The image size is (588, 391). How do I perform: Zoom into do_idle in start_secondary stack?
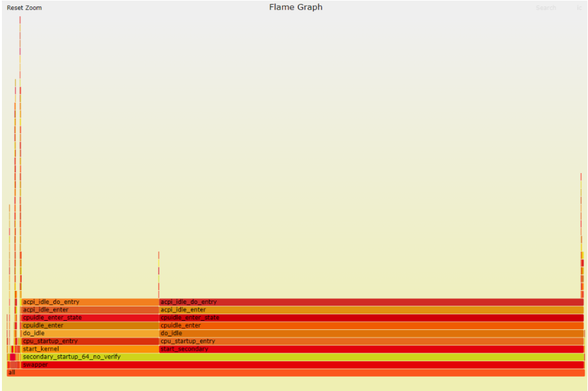tap(371, 334)
